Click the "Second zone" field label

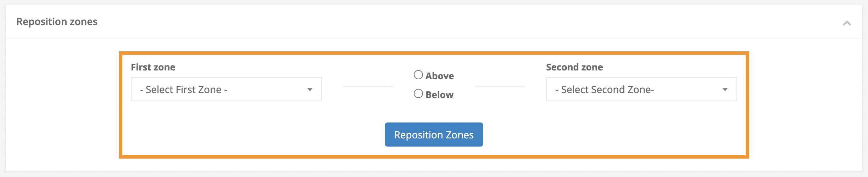(574, 67)
